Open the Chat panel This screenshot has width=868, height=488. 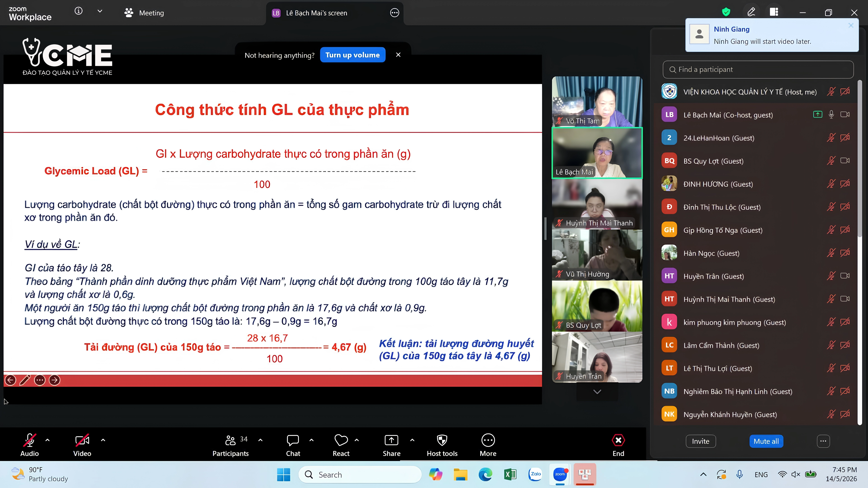coord(293,445)
